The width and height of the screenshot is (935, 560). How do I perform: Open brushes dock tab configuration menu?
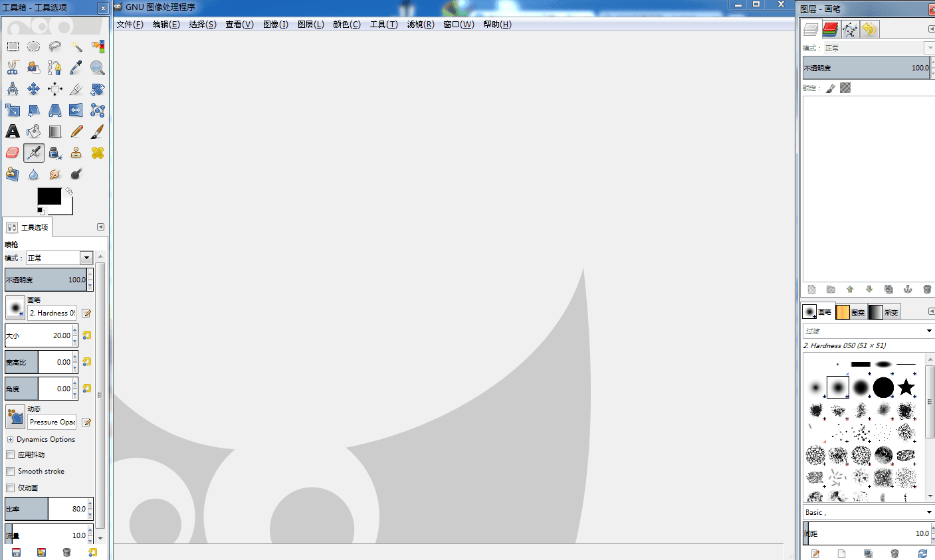[x=931, y=312]
